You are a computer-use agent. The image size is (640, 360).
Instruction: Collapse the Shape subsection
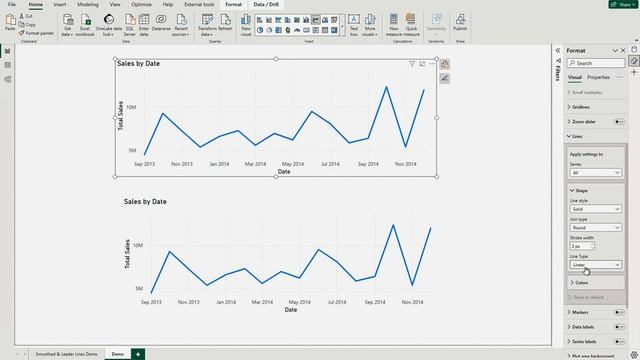[x=579, y=191]
